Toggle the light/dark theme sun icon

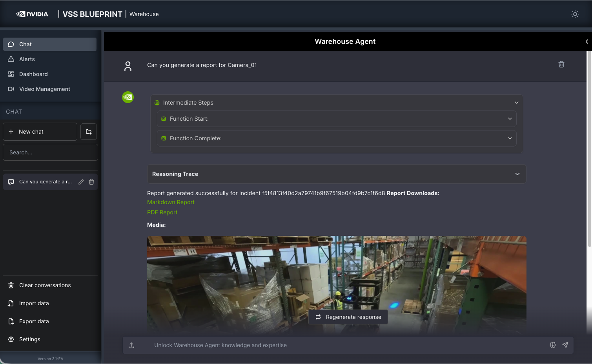[x=575, y=14]
